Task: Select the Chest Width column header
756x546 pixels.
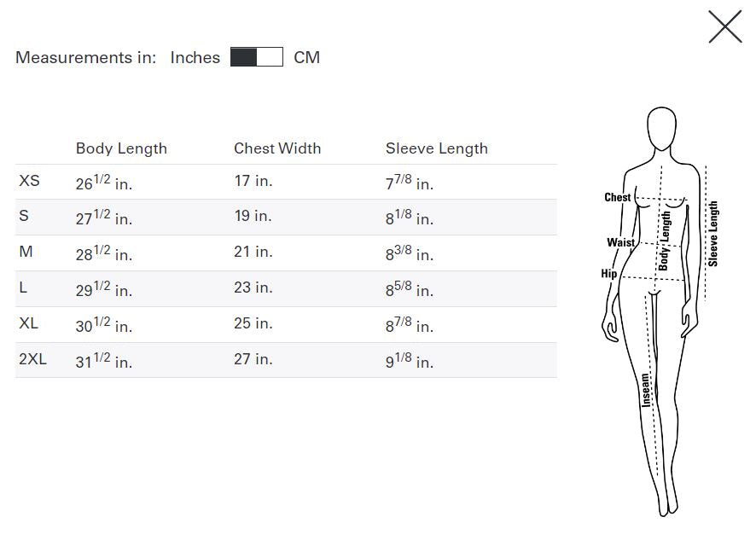Action: (x=277, y=148)
